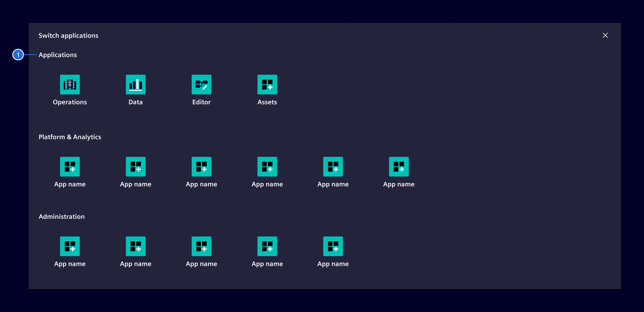Image resolution: width=644 pixels, height=312 pixels.
Task: Launch the last app in Platform & Analytics row
Action: point(399,166)
